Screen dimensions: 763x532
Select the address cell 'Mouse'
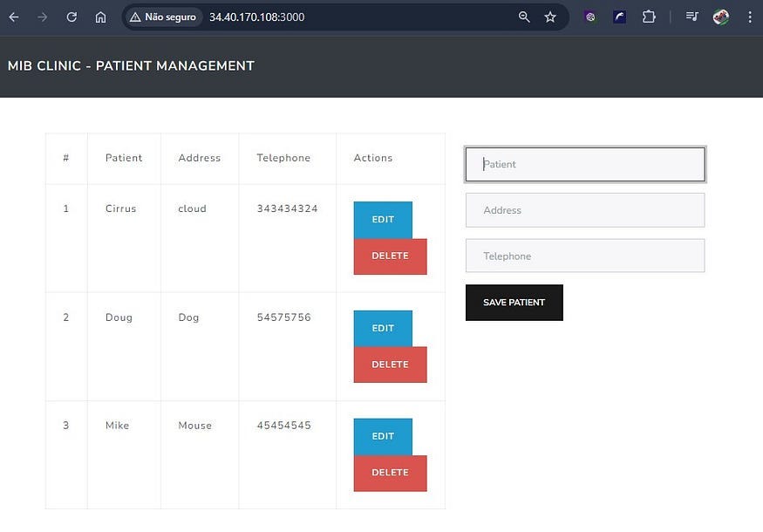coord(194,426)
